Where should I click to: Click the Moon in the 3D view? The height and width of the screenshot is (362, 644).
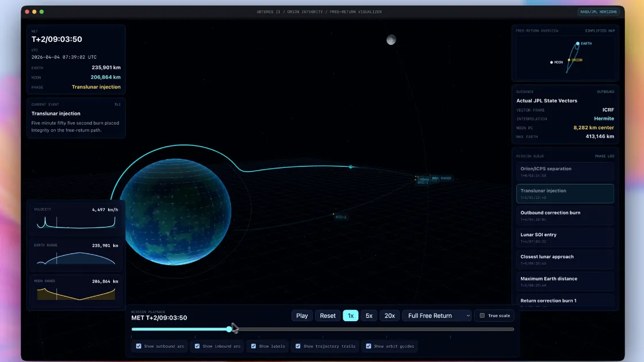click(x=391, y=40)
